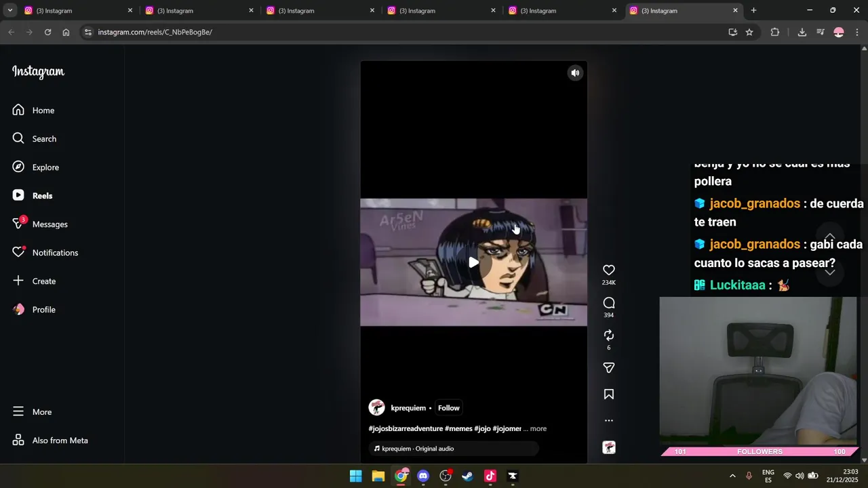Open Discord from taskbar
The image size is (868, 488).
(423, 476)
